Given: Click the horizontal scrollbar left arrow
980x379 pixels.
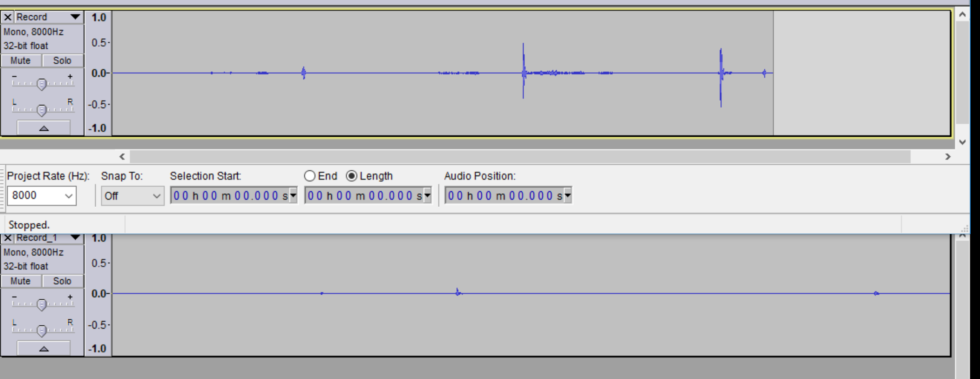Looking at the screenshot, I should [122, 157].
